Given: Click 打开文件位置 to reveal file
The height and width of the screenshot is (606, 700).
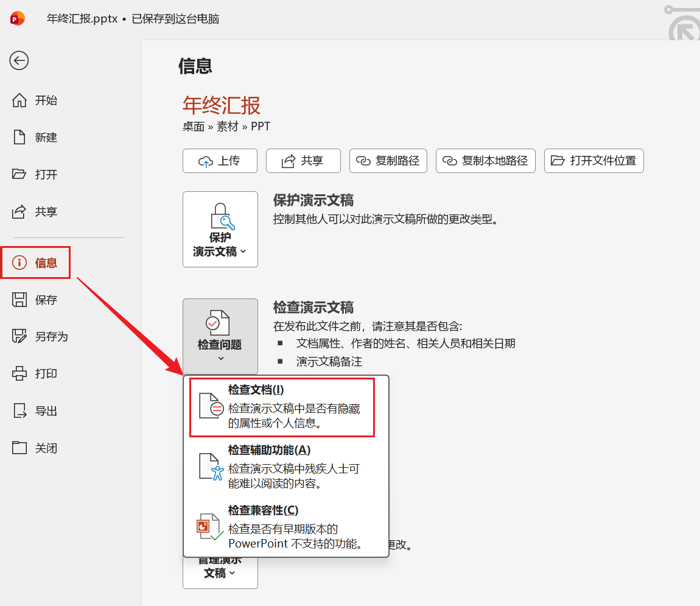Looking at the screenshot, I should pos(593,161).
